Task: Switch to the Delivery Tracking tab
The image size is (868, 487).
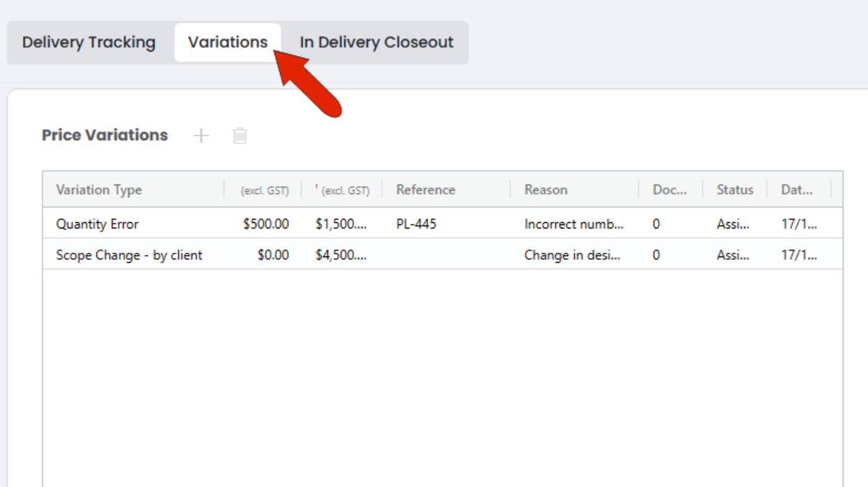Action: 89,42
